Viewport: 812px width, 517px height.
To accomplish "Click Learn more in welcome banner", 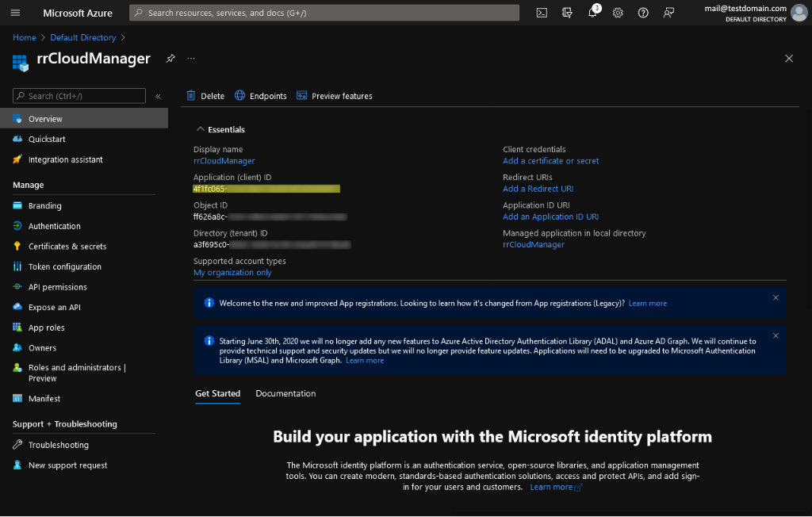I will [647, 303].
